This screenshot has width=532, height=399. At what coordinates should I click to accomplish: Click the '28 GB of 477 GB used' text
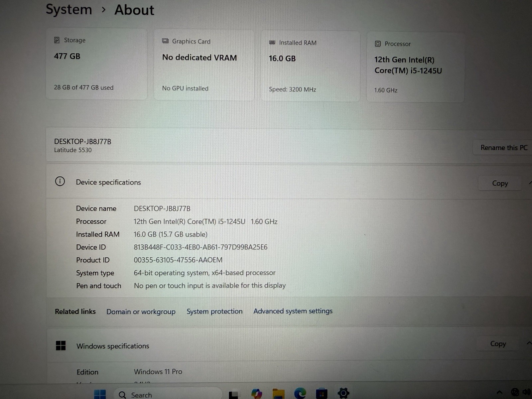[84, 87]
